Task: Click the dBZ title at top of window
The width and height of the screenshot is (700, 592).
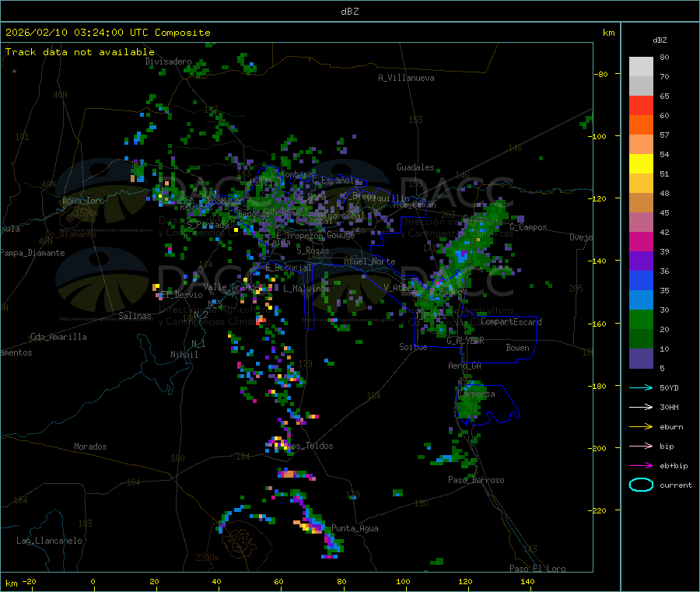Action: [349, 12]
